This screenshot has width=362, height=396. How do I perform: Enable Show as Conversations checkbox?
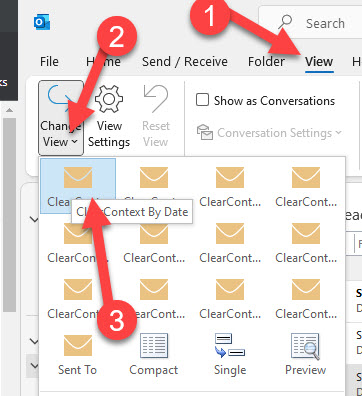[x=202, y=100]
